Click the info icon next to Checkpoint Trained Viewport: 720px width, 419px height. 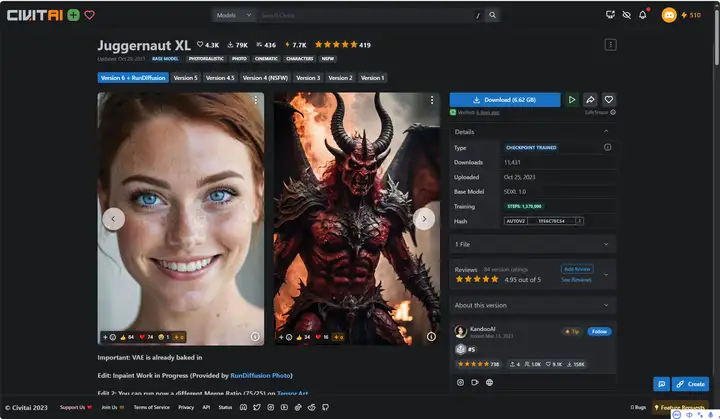click(608, 147)
